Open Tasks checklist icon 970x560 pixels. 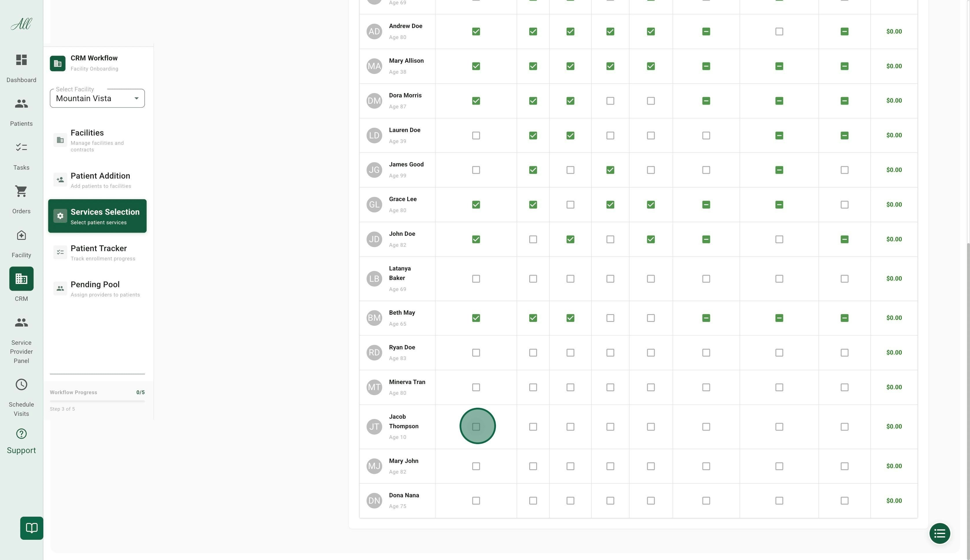pyautogui.click(x=21, y=147)
